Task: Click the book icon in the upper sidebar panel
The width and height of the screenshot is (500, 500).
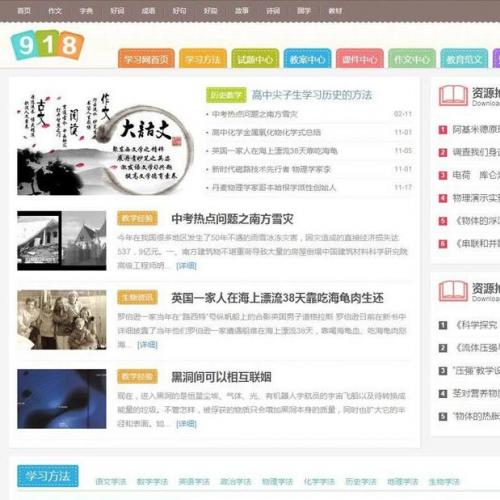Action: 453,95
